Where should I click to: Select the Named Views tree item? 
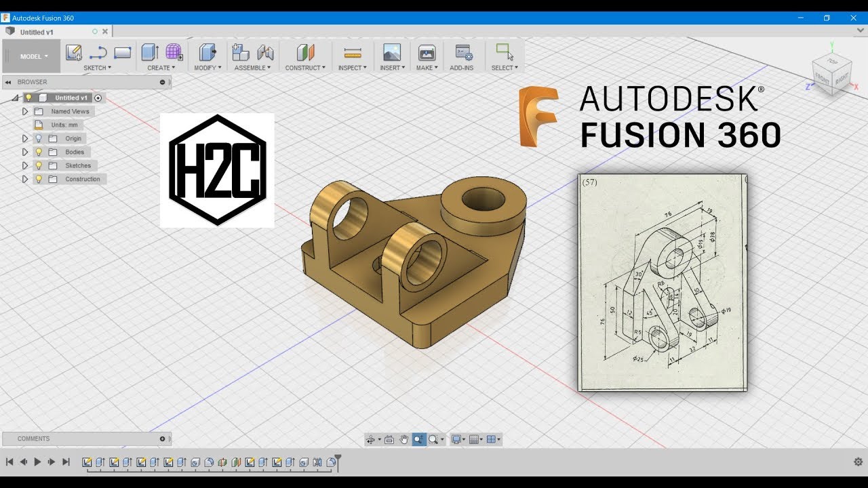click(64, 111)
